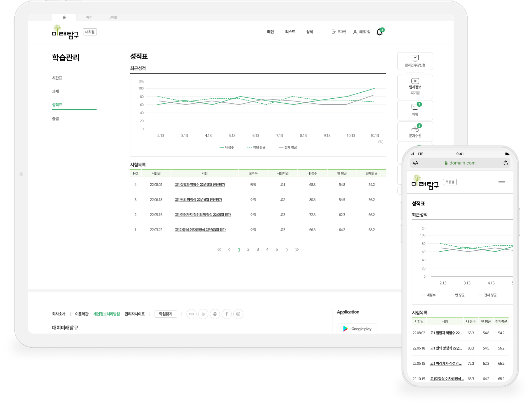Switch to the 홈 tab
532x405 pixels.
[65, 17]
